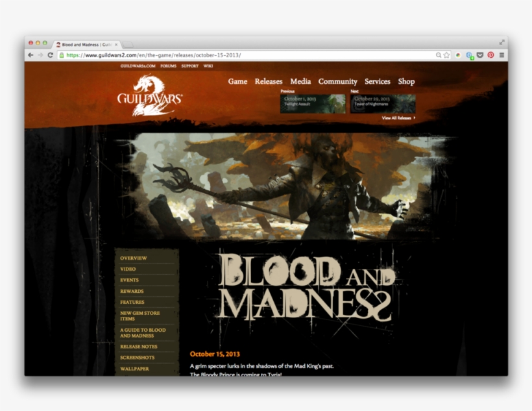This screenshot has width=532, height=411.
Task: Open the next release Tower of Nightmares thumbnail
Action: (383, 103)
